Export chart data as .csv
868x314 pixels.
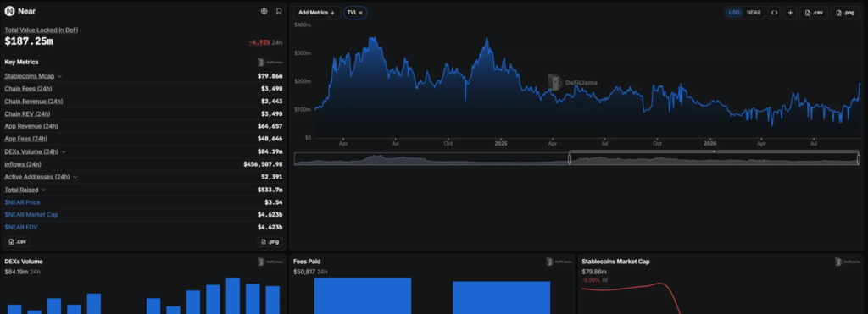[x=814, y=12]
